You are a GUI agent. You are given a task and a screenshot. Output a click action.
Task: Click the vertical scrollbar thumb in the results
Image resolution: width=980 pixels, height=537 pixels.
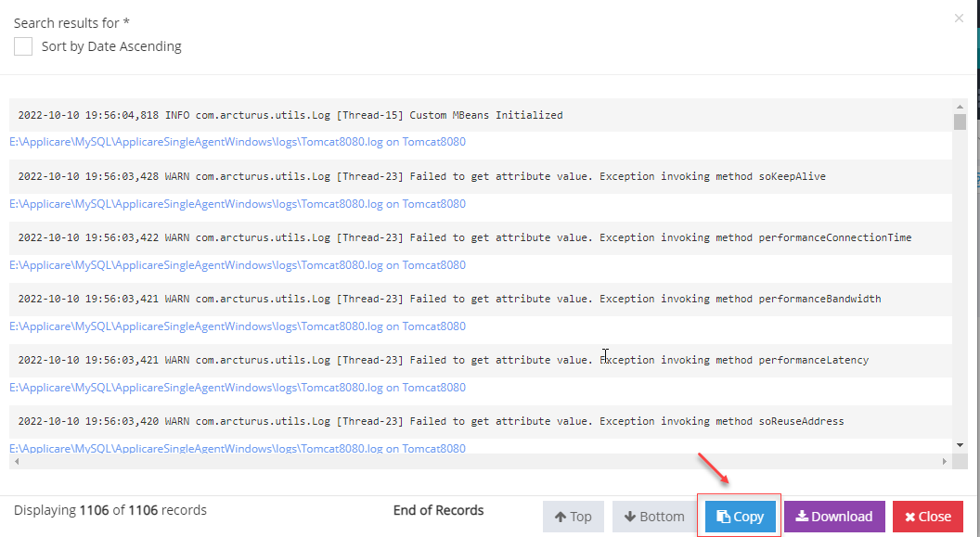point(960,122)
